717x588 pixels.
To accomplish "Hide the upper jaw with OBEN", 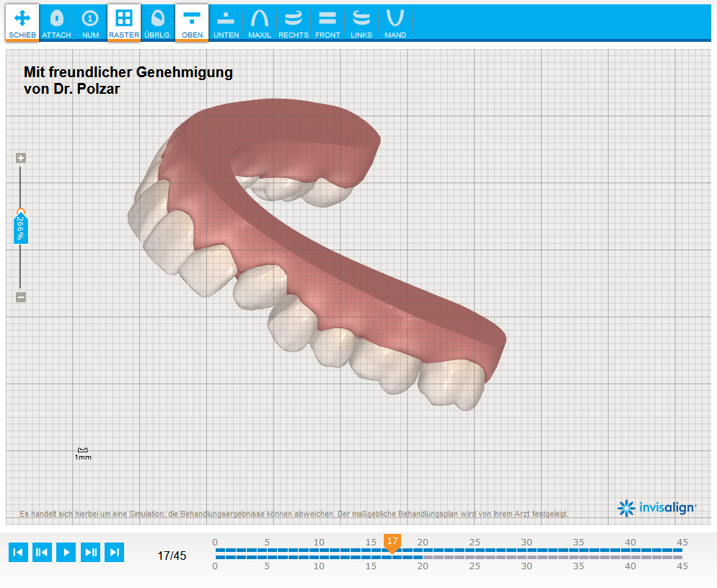I will click(192, 22).
